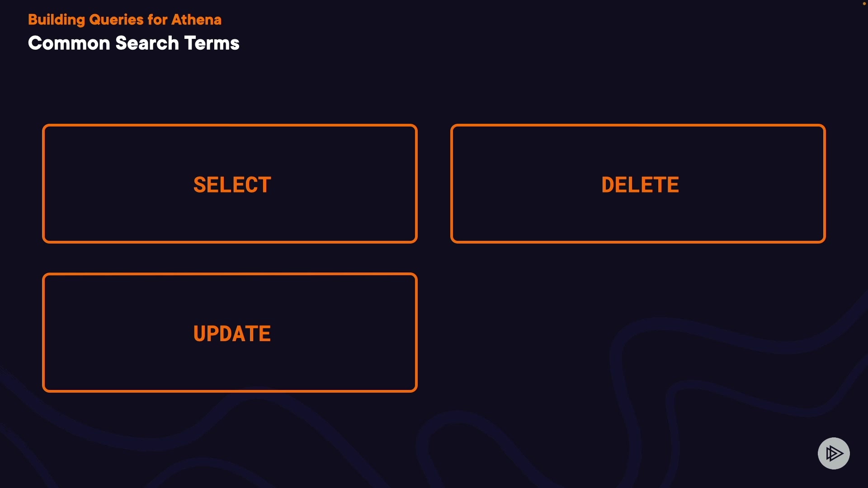Click the "Common Search Terms" heading
This screenshot has width=868, height=488.
tap(134, 43)
